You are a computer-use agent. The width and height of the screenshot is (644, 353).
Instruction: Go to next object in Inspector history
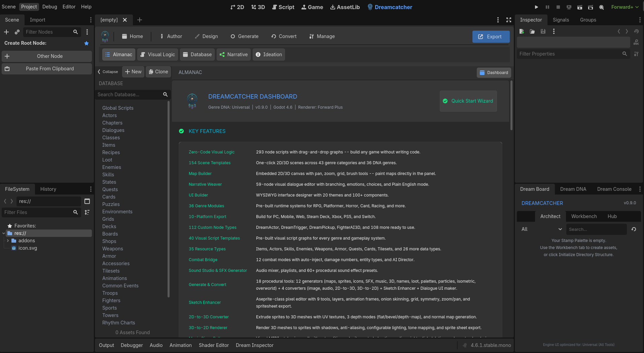coord(627,31)
